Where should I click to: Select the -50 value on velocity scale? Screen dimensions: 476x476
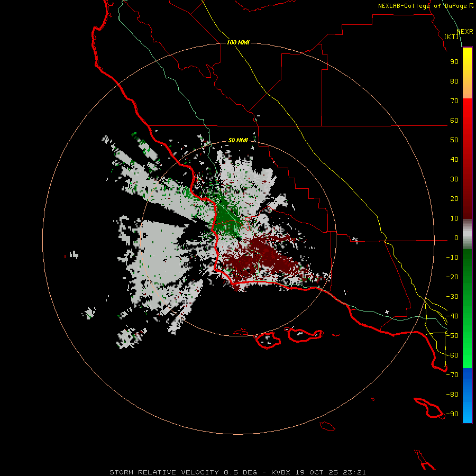(452, 336)
